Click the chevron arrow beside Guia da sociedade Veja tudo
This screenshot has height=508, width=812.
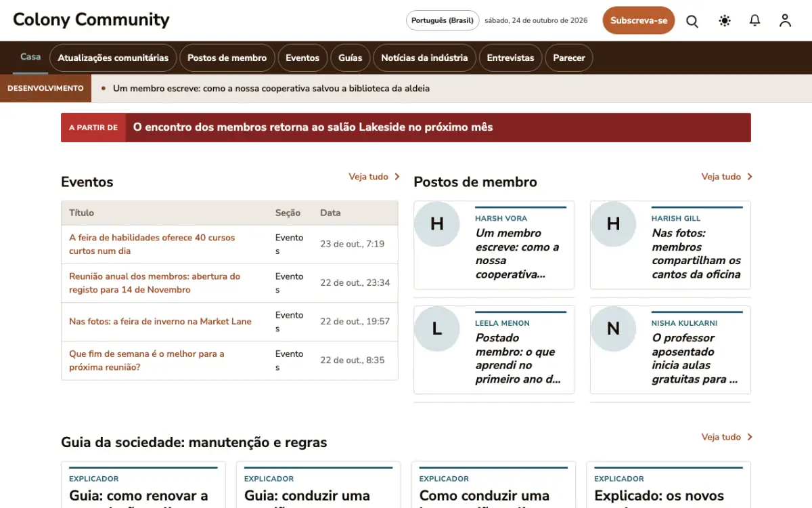(x=749, y=438)
